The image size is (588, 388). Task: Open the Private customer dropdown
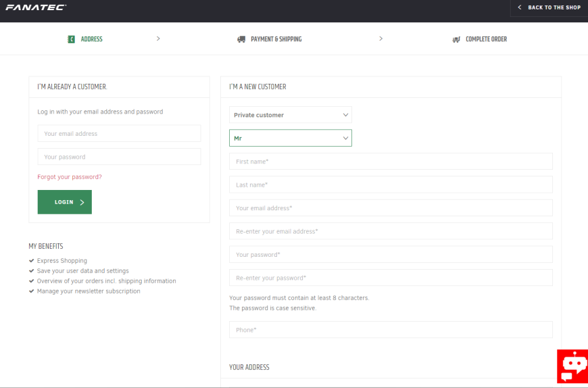point(290,115)
